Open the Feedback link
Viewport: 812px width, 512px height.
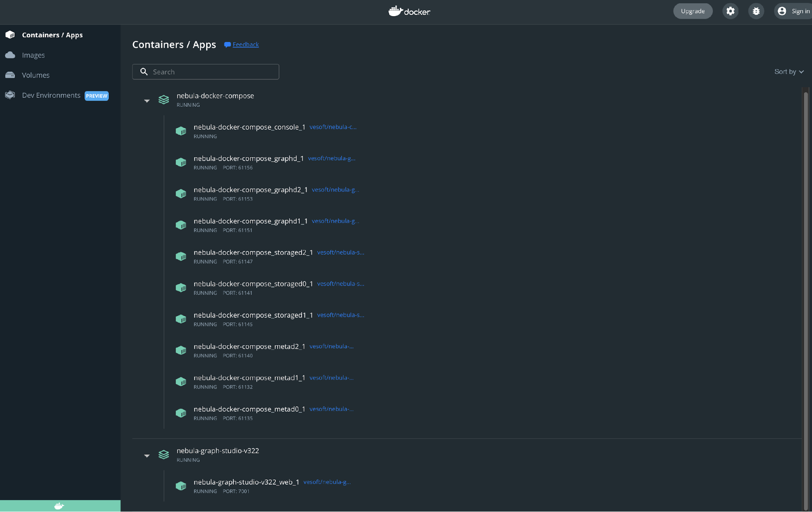click(x=245, y=44)
